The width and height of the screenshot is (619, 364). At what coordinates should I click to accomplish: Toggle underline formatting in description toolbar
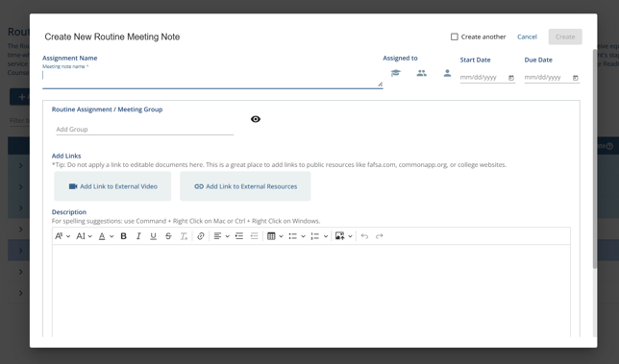[153, 236]
